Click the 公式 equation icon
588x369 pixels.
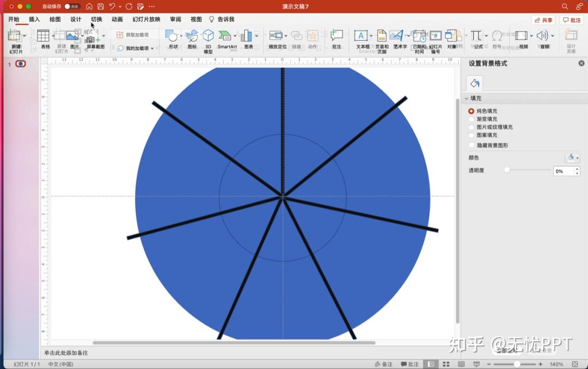click(476, 36)
